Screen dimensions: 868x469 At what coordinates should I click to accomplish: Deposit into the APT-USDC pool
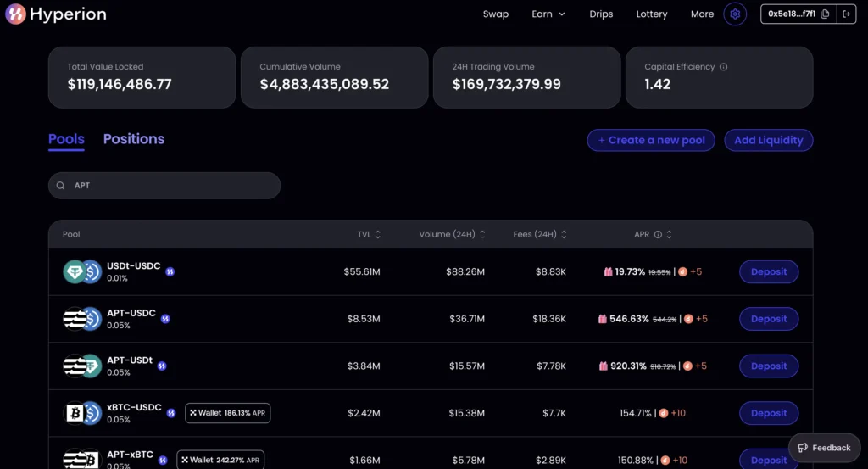769,319
